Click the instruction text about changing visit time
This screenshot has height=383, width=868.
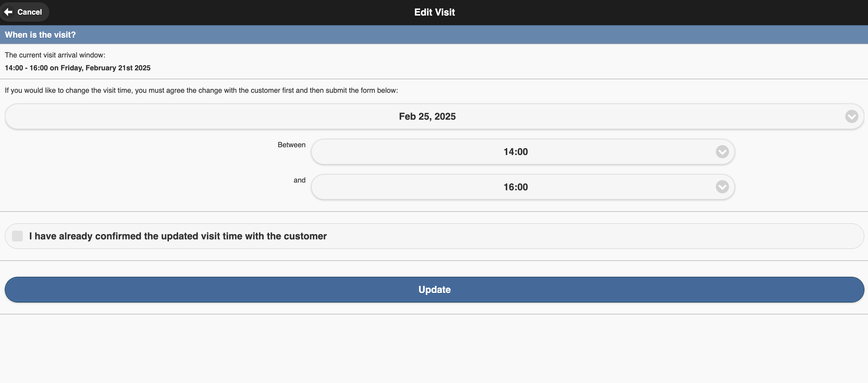click(201, 90)
